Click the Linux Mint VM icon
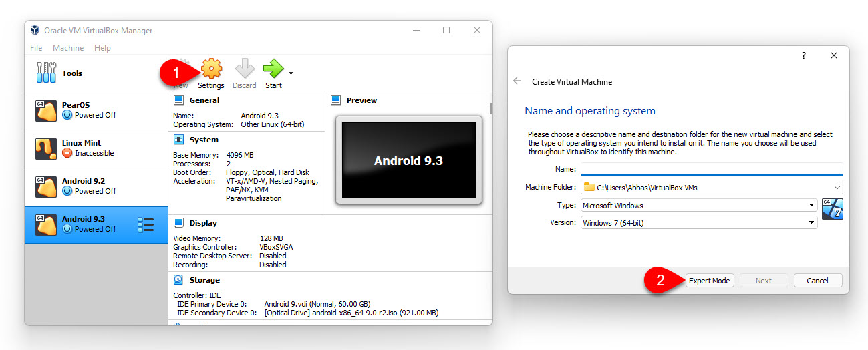This screenshot has height=350, width=868. 46,149
